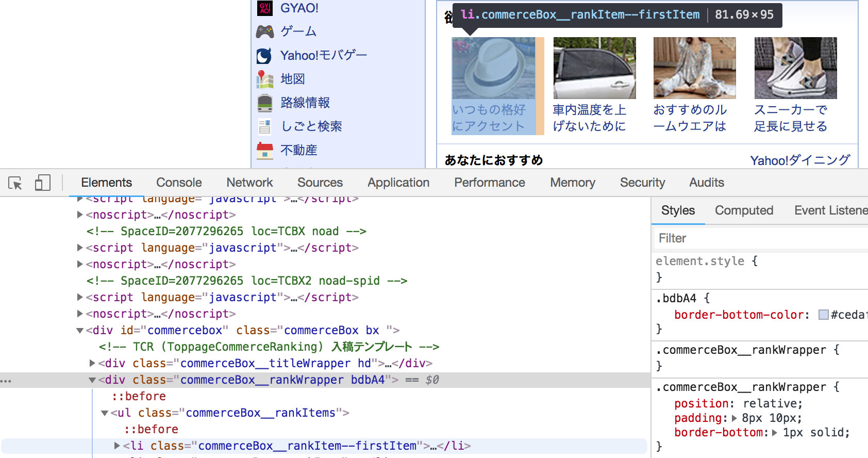
Task: Switch to the Audits tab
Action: 707,183
